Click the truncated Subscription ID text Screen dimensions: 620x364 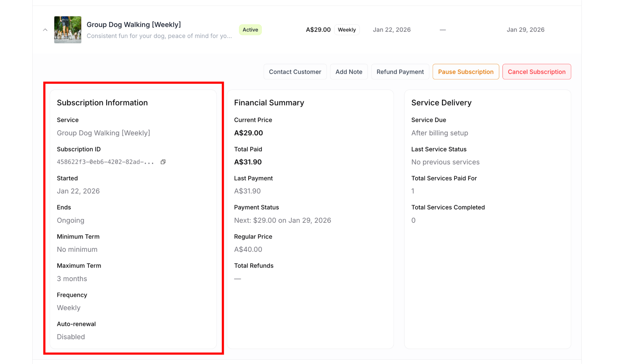[105, 162]
